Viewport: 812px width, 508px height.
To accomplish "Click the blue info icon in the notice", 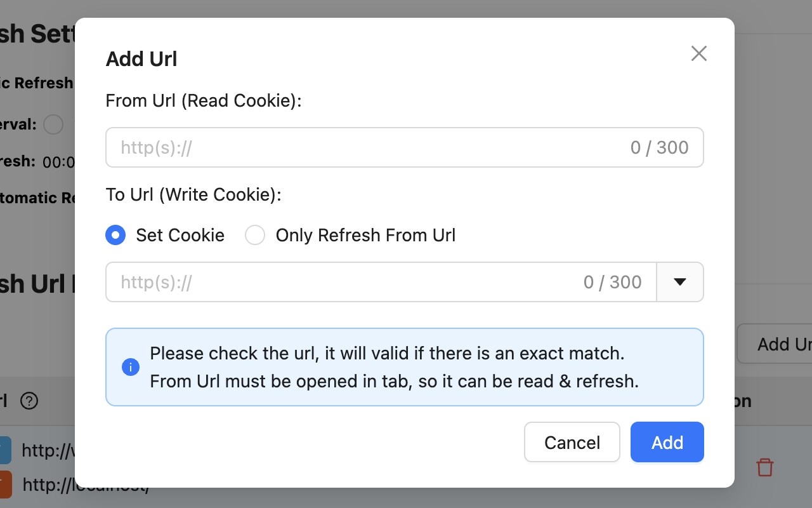I will tap(131, 367).
